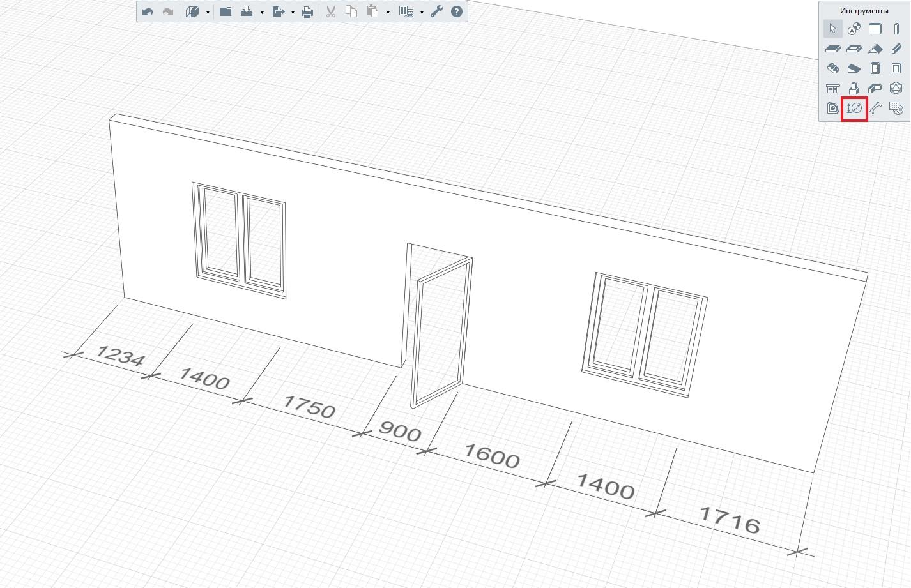Select the roof tool
The width and height of the screenshot is (911, 588).
pyautogui.click(x=875, y=49)
